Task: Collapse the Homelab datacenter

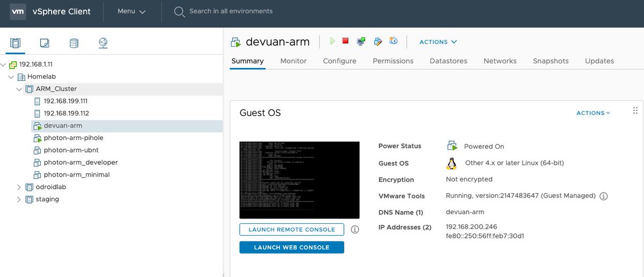Action: (11, 77)
